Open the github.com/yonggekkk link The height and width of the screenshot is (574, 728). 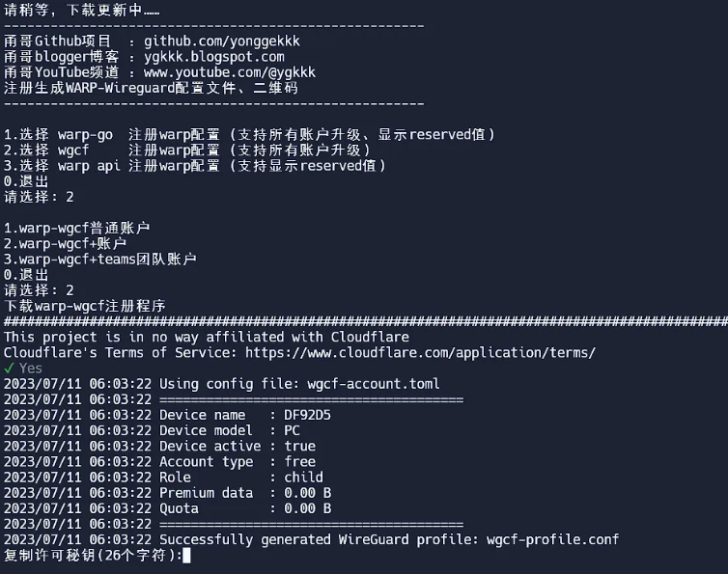pyautogui.click(x=221, y=41)
